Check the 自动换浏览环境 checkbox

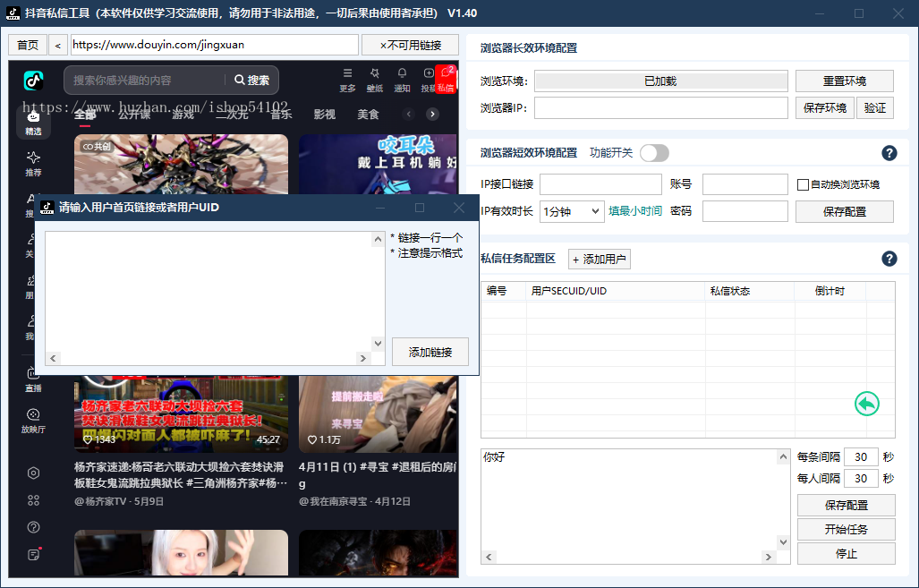click(x=803, y=184)
